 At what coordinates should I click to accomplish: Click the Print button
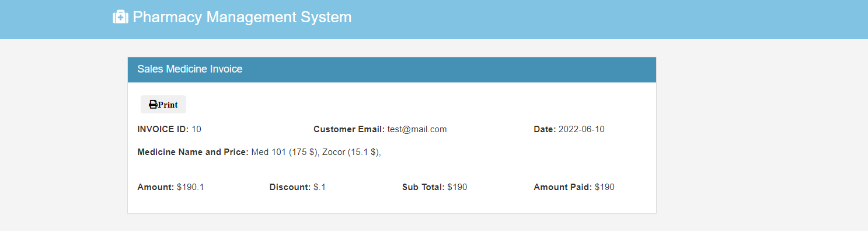163,105
